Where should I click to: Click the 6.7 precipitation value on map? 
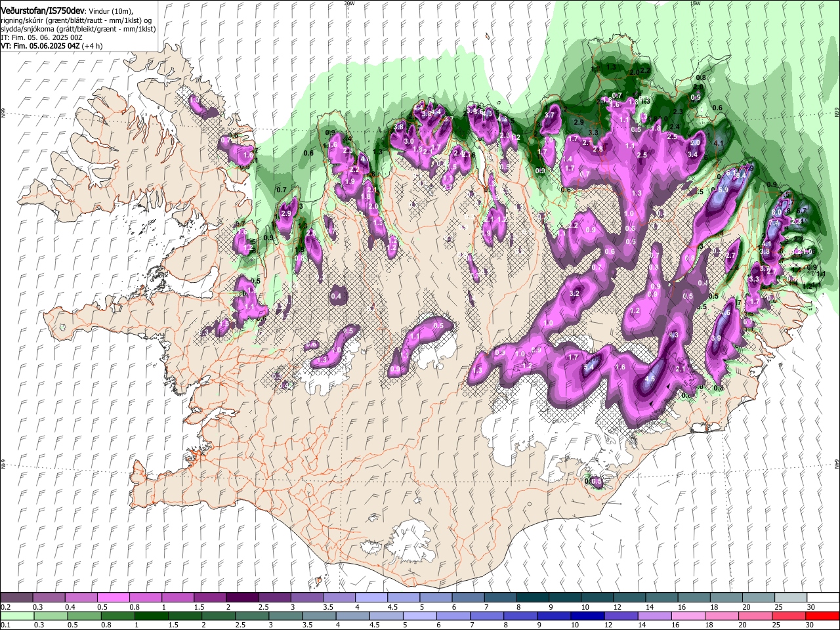coord(801,211)
